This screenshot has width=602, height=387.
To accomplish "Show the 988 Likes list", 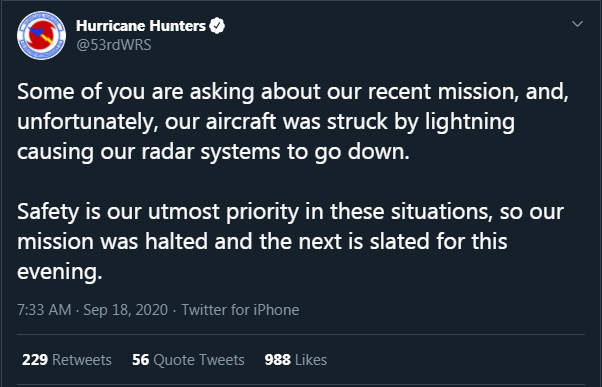I will pyautogui.click(x=296, y=360).
